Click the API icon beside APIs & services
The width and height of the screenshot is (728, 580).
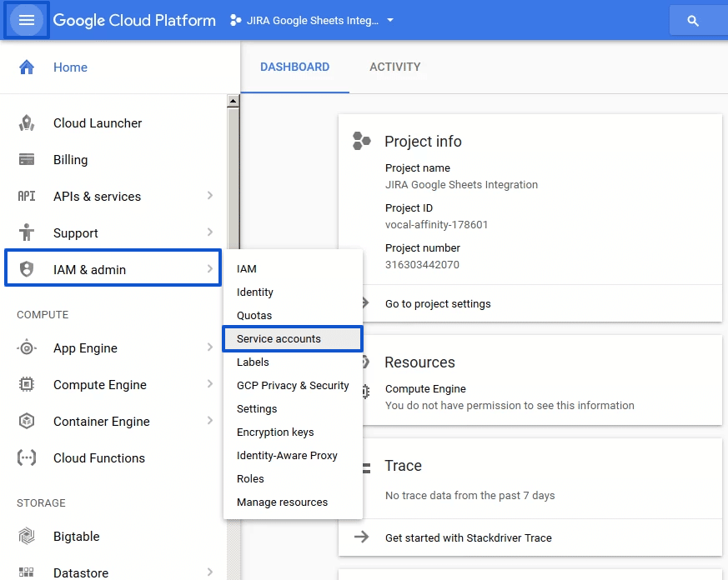pyautogui.click(x=27, y=197)
